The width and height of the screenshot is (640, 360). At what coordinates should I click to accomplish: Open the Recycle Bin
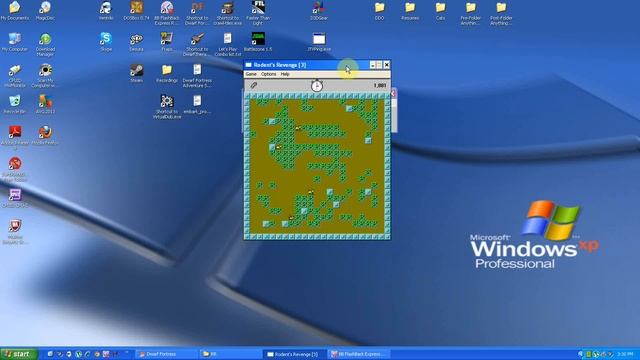coord(15,104)
